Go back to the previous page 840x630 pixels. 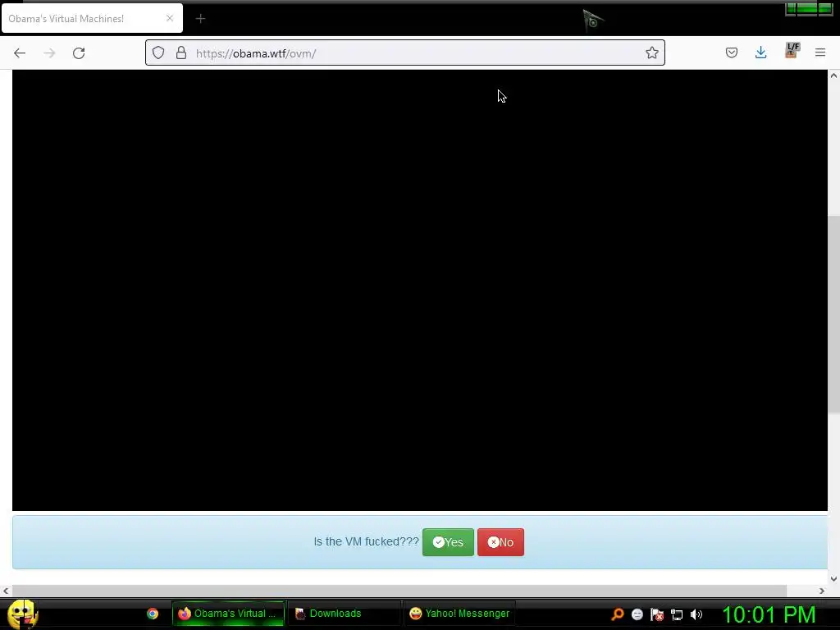20,53
